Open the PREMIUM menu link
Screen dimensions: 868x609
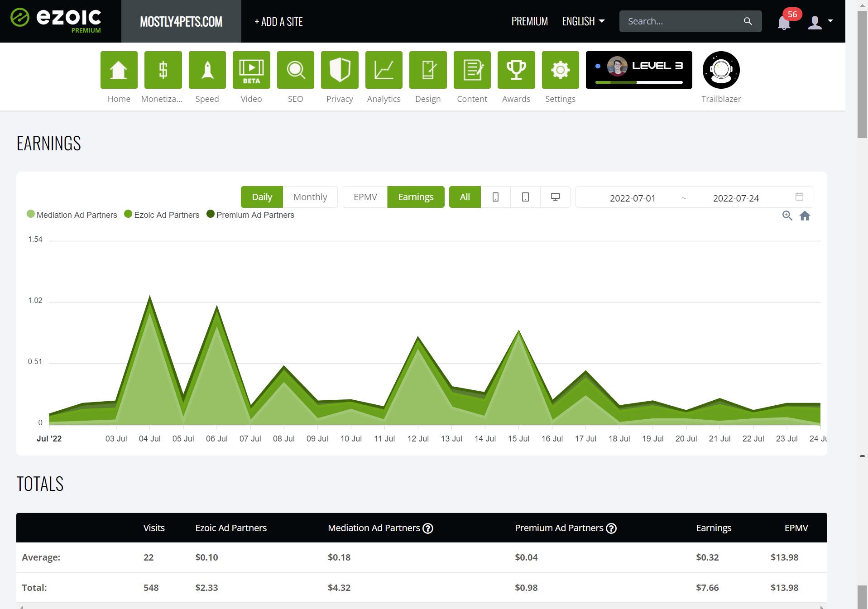529,21
